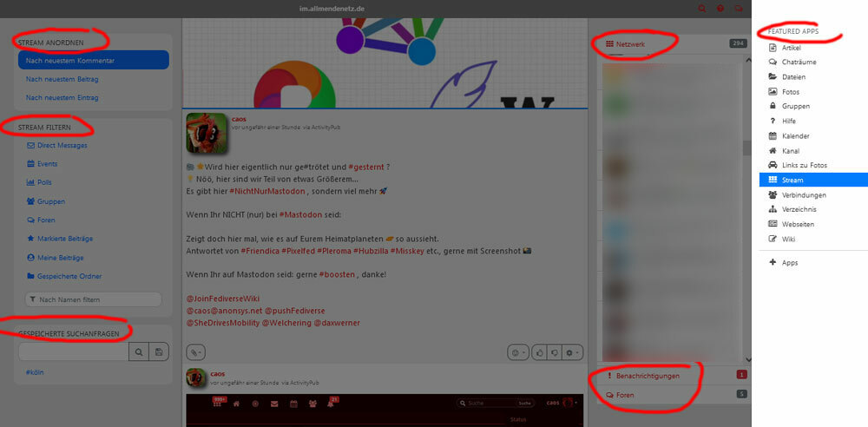Click the search magnifier icon in top bar
Image resolution: width=868 pixels, height=427 pixels.
tap(702, 9)
